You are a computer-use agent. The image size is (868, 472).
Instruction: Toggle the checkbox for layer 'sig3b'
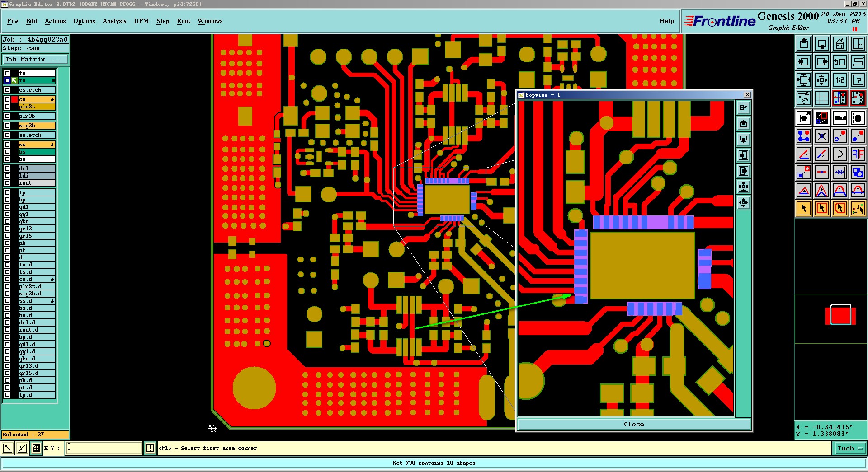point(7,126)
